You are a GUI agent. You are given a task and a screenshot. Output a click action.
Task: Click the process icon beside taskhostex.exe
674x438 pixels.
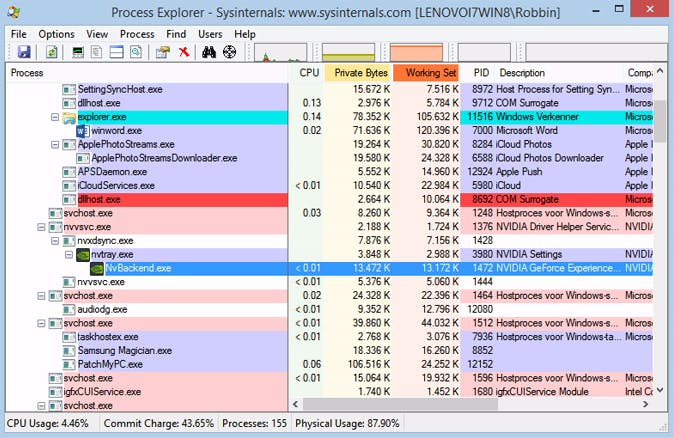click(x=69, y=337)
